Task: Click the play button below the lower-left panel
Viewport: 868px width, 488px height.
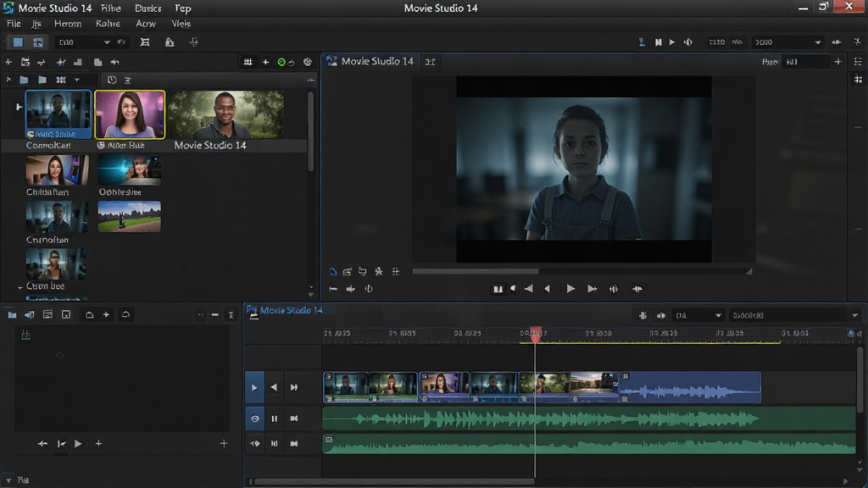Action: 78,444
